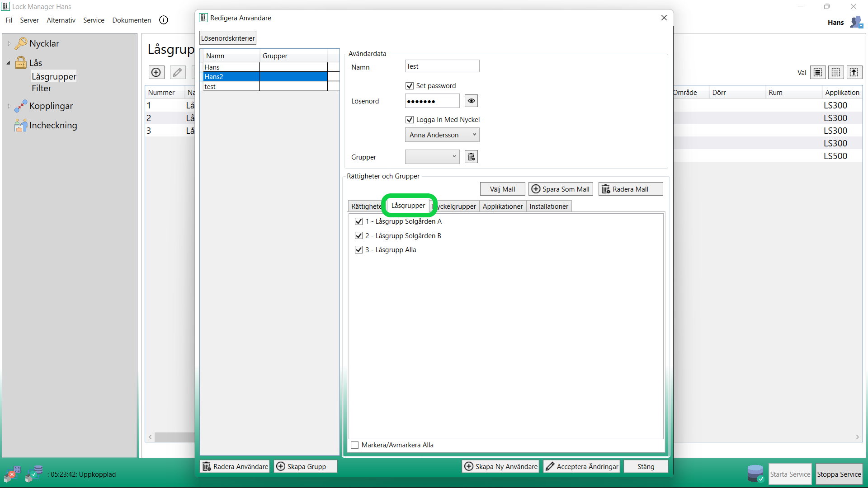Click Acceptera Ändringar button
This screenshot has height=488, width=868.
[x=581, y=466]
